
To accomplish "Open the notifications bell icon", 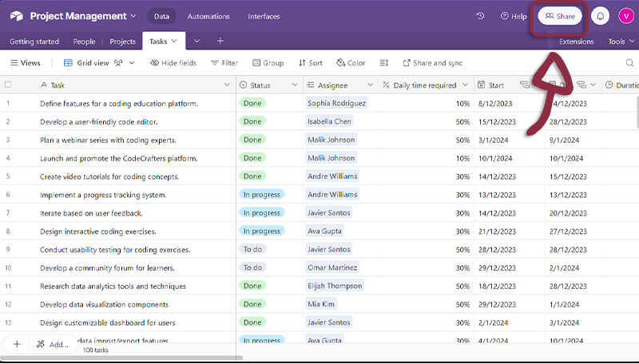I will click(600, 16).
